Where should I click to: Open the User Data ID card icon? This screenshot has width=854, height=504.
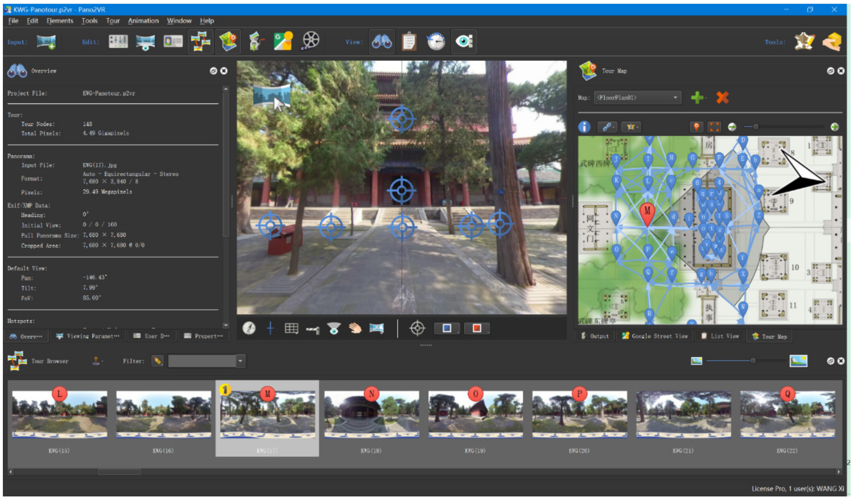click(x=173, y=41)
